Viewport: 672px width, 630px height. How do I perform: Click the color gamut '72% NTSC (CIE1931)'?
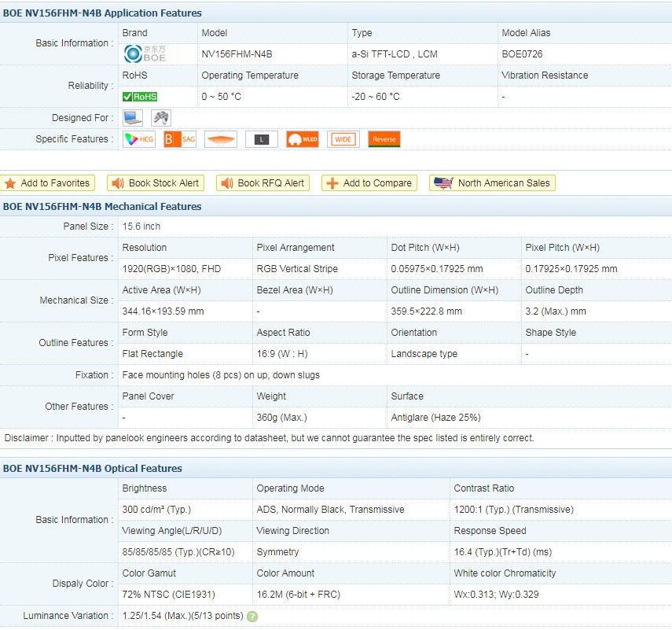pos(169,595)
